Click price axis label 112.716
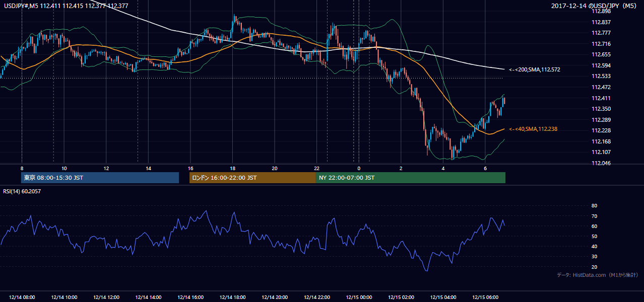 click(x=601, y=44)
